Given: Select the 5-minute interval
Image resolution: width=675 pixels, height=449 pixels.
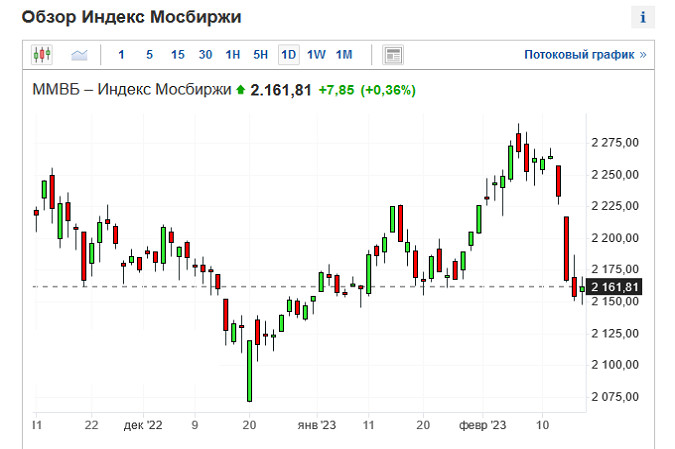Looking at the screenshot, I should click(x=149, y=54).
